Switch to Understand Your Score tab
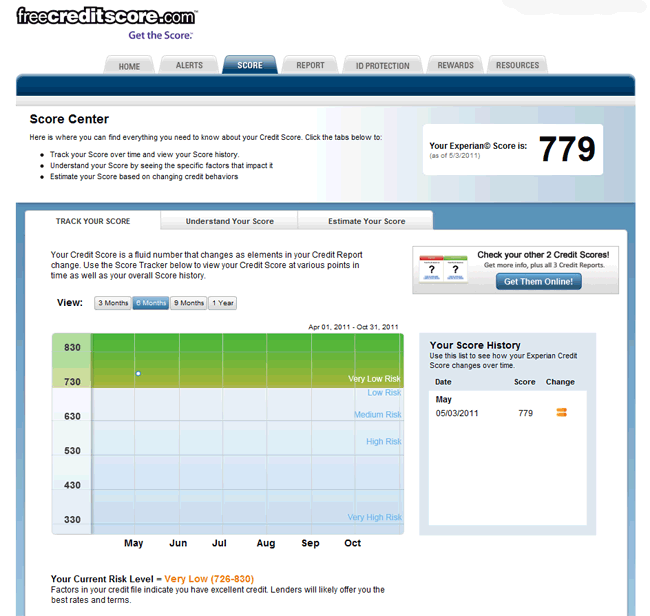This screenshot has height=616, width=650. (230, 221)
